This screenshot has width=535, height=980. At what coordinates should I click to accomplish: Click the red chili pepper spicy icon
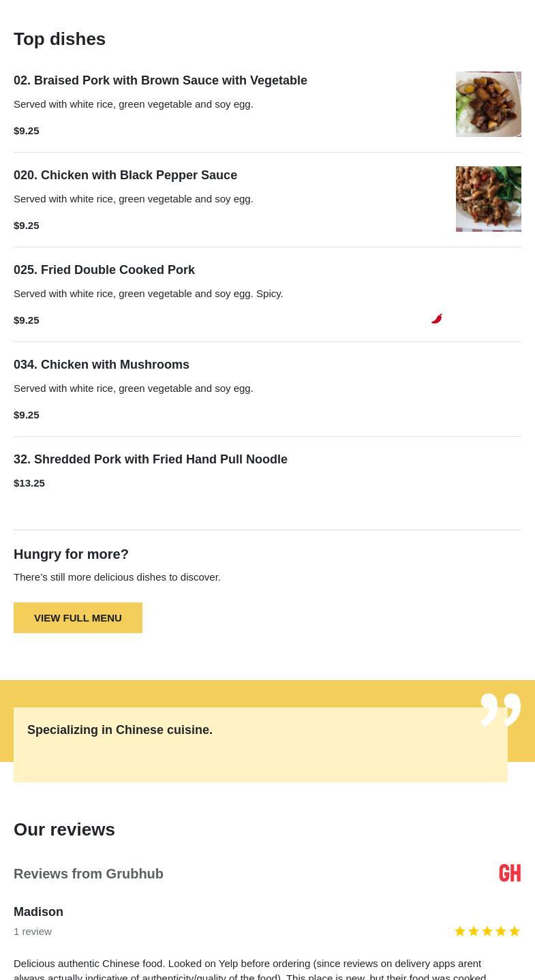[437, 319]
